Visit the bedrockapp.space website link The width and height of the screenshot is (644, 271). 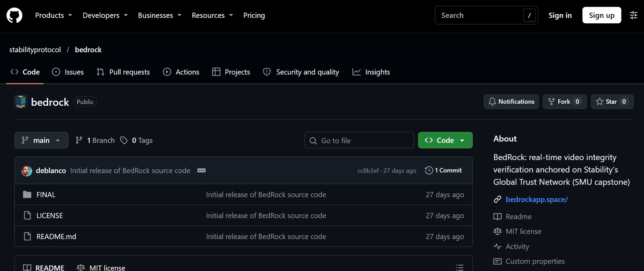pyautogui.click(x=537, y=199)
